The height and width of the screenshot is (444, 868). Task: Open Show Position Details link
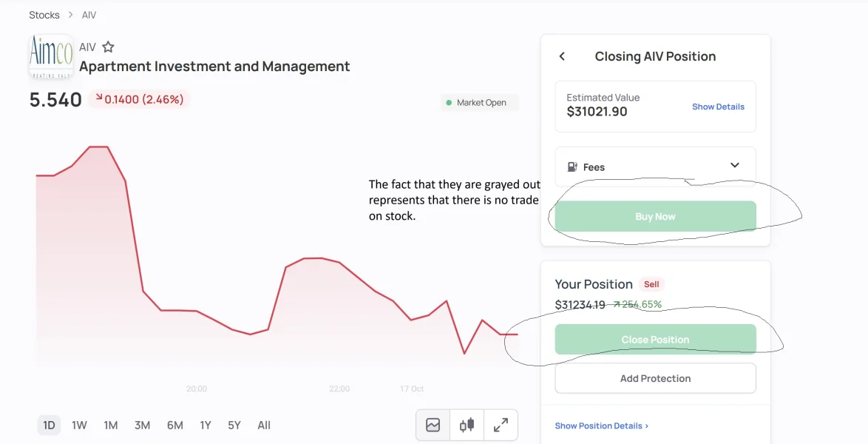click(601, 425)
